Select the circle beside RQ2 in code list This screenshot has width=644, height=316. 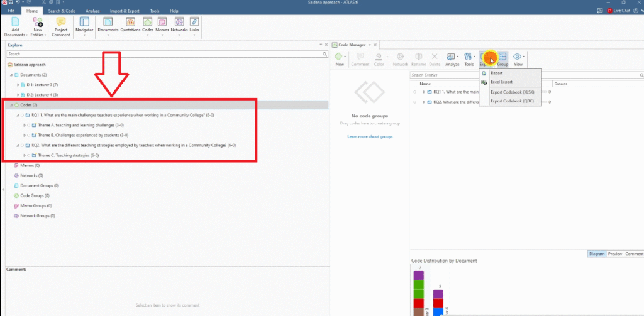click(415, 101)
